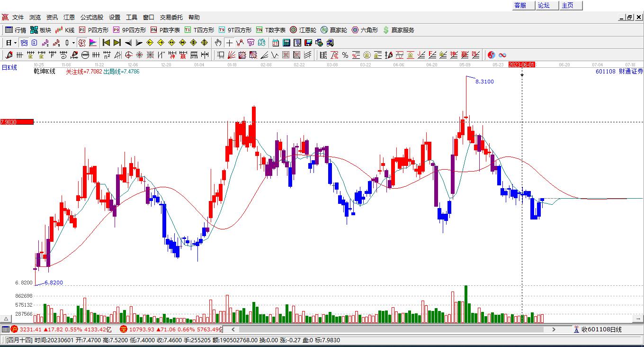Click the yellow diamond right-arrow icon
This screenshot has width=644, height=347.
click(161, 43)
